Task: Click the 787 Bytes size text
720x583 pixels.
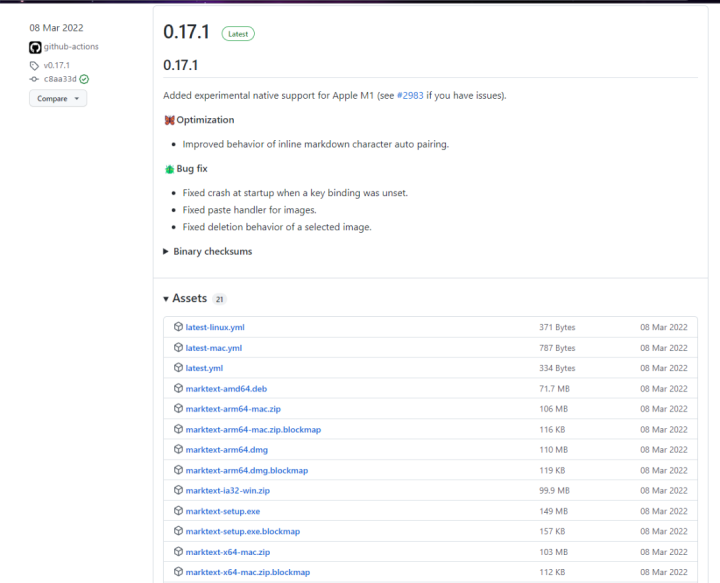Action: pos(557,348)
